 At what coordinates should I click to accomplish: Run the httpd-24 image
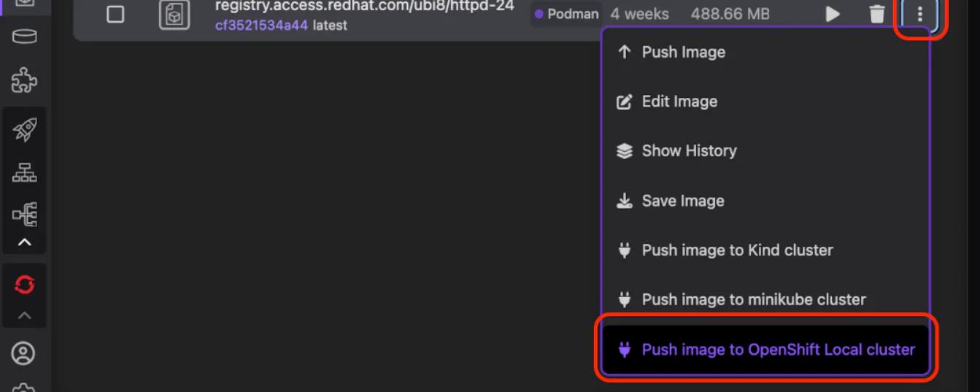tap(833, 14)
